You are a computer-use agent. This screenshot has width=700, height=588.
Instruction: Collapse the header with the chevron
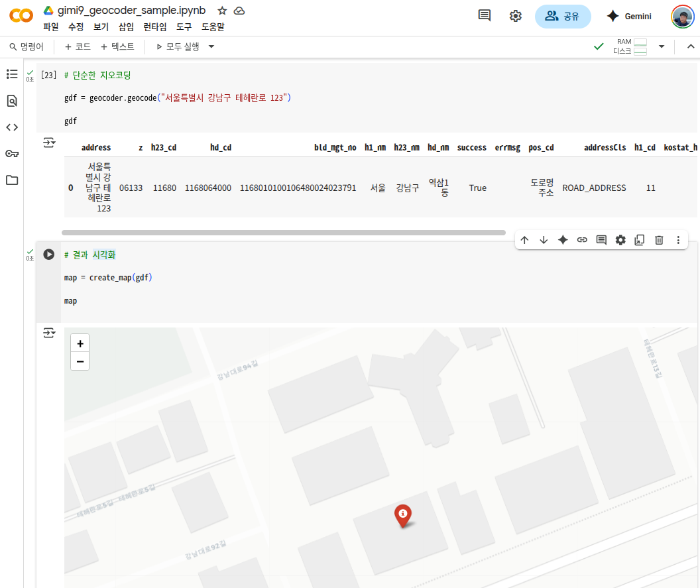[x=690, y=46]
